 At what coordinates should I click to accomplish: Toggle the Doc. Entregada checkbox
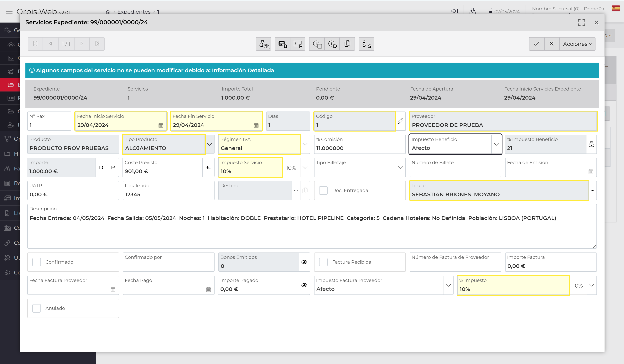(323, 190)
